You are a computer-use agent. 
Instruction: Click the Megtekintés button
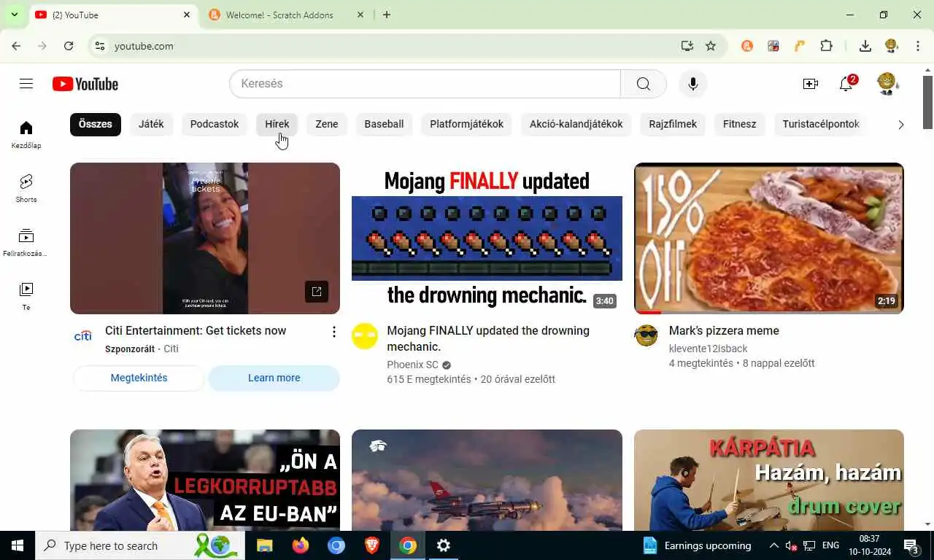(x=139, y=378)
